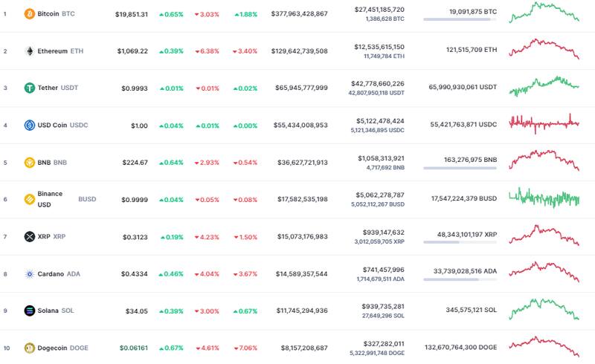
Task: Open the Bitcoin name link
Action: (x=50, y=13)
